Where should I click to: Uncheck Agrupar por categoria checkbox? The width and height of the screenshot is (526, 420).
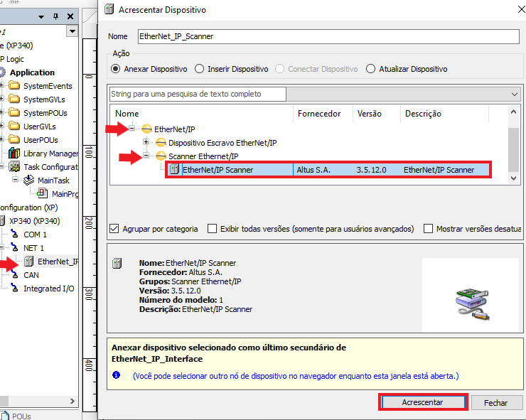(x=114, y=229)
